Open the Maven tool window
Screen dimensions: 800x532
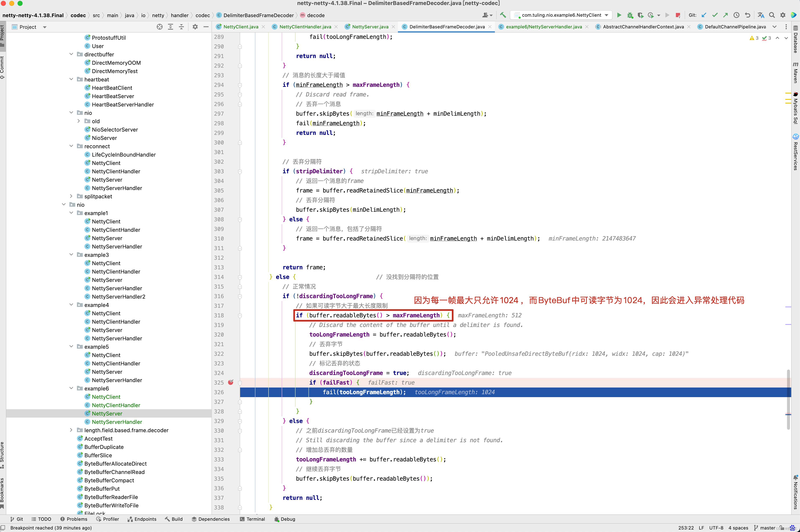point(796,72)
